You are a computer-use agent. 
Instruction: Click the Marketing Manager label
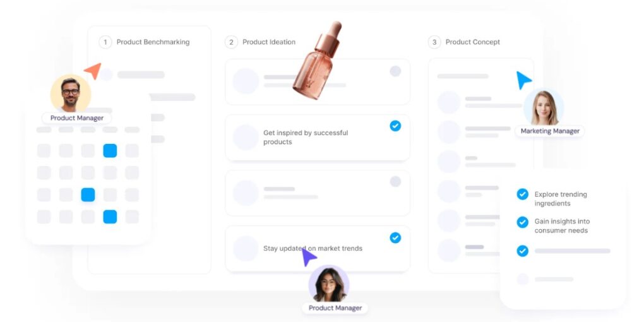pyautogui.click(x=550, y=131)
